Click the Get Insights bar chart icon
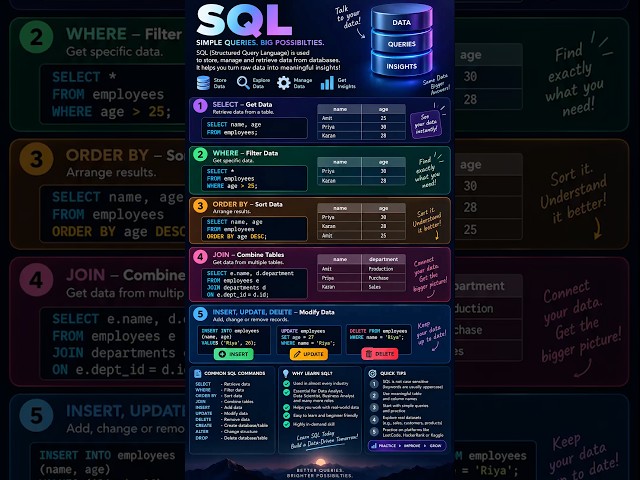Viewport: 640px width, 480px height. (327, 83)
